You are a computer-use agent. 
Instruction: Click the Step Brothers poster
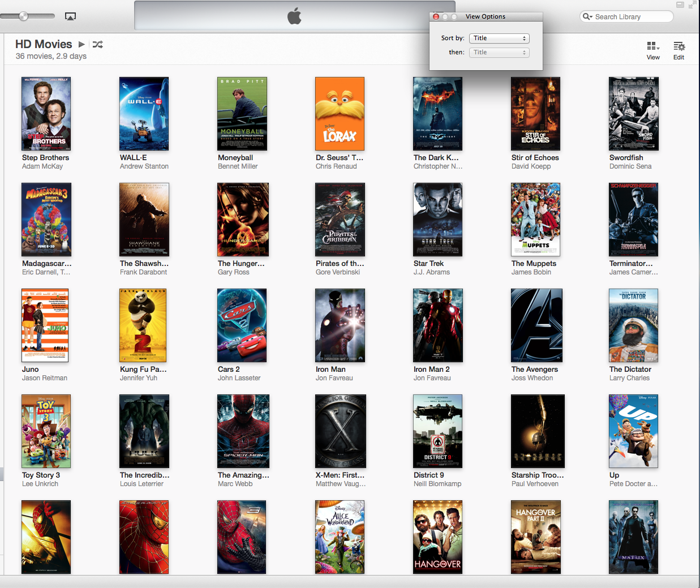tap(46, 114)
